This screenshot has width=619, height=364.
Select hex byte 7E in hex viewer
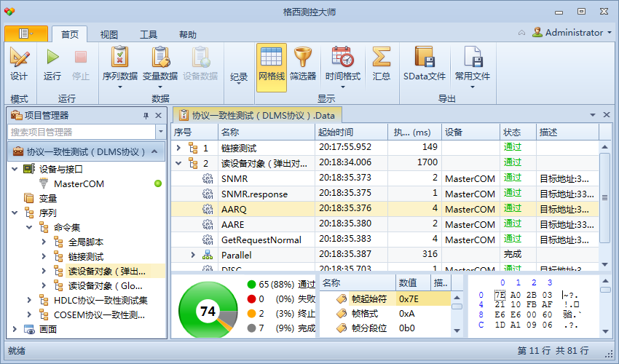(500, 295)
